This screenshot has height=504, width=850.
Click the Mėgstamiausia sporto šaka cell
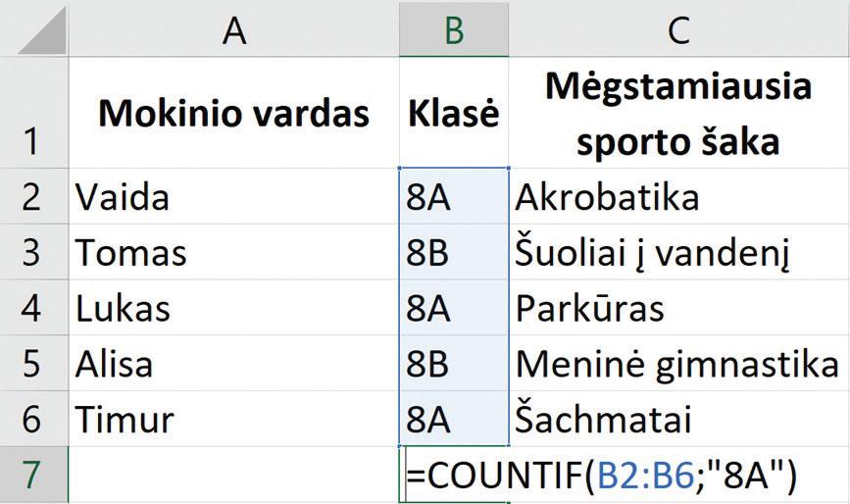click(x=678, y=113)
